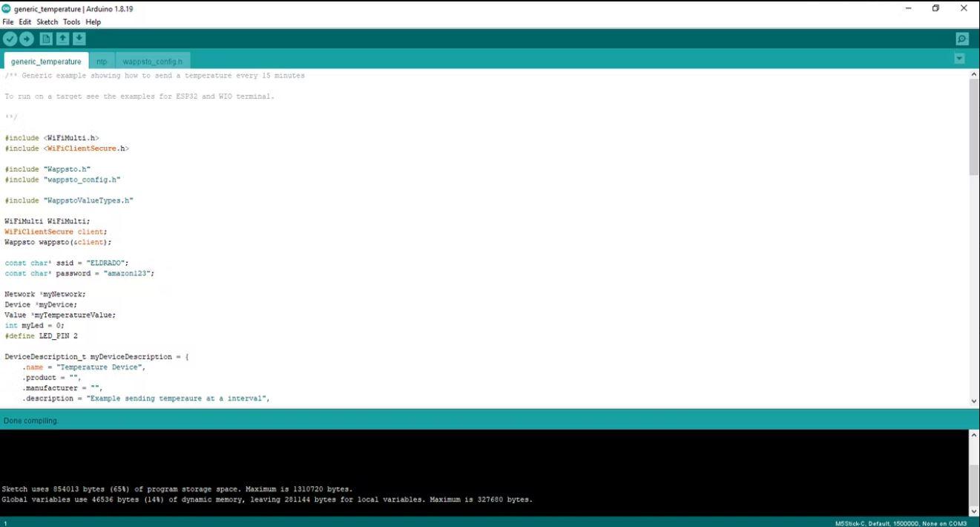Open a sketch with Open icon
The height and width of the screenshot is (527, 980).
[63, 39]
